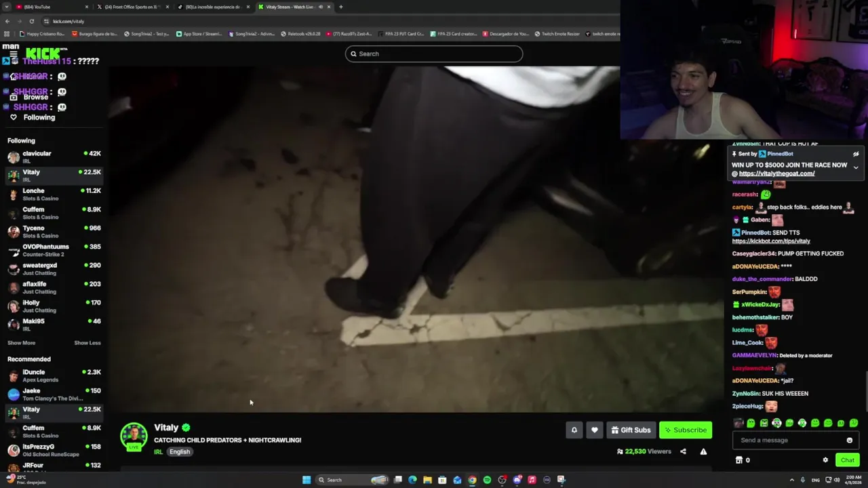
Task: Open the Kick logo home link
Action: (x=43, y=54)
